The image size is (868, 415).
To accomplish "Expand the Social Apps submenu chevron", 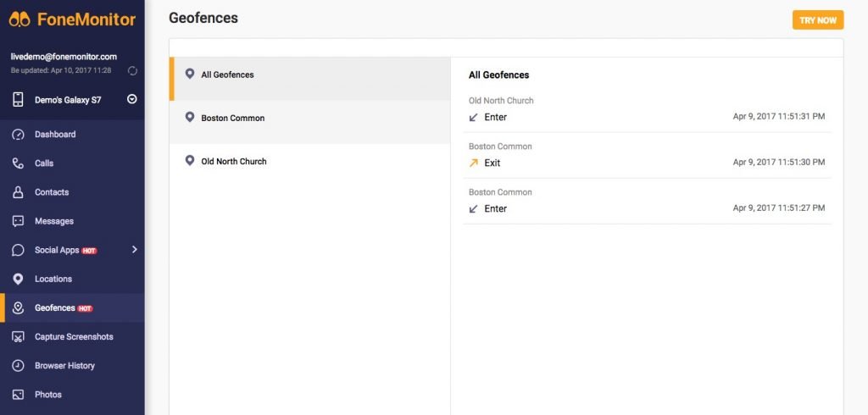I will point(134,250).
